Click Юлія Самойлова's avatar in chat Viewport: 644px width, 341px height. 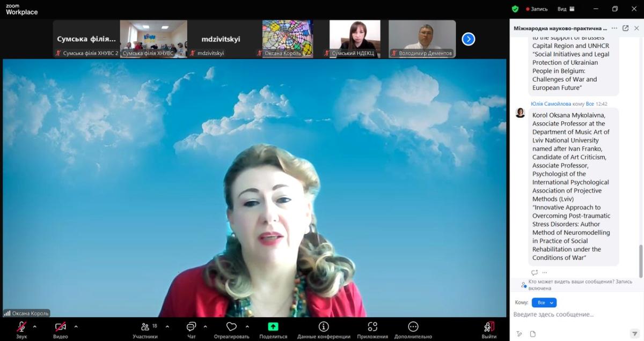(520, 113)
